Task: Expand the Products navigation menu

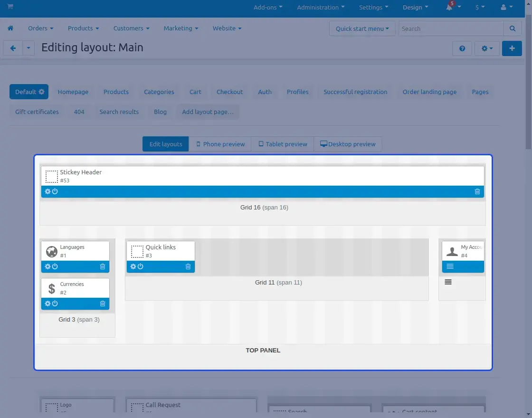Action: click(x=83, y=28)
